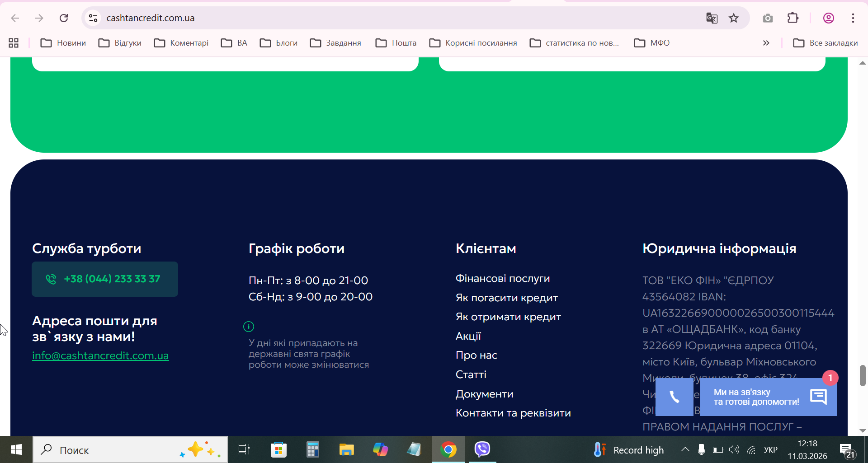This screenshot has width=868, height=463.
Task: Launch Microsoft Store from taskbar
Action: [278, 450]
